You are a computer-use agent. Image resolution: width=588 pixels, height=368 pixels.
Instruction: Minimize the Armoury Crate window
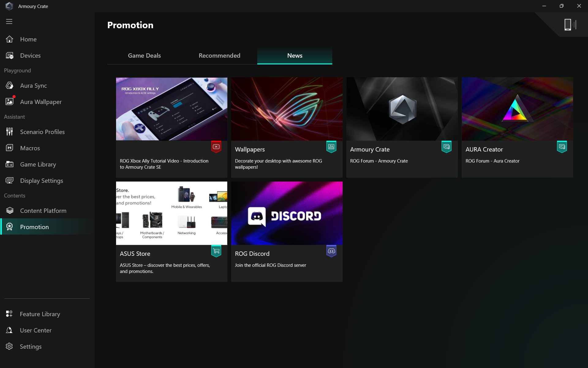[544, 6]
